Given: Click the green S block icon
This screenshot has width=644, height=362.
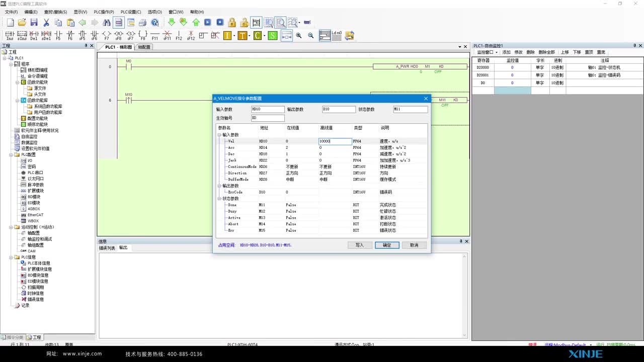Looking at the screenshot, I should (x=272, y=35).
